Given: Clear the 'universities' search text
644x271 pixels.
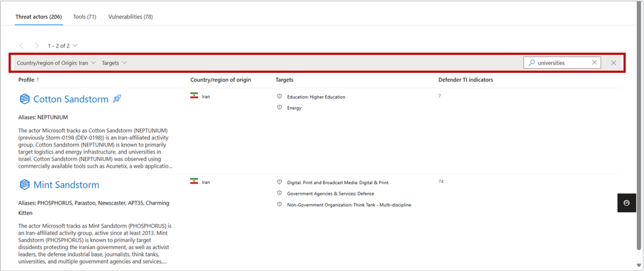Looking at the screenshot, I should pos(594,63).
